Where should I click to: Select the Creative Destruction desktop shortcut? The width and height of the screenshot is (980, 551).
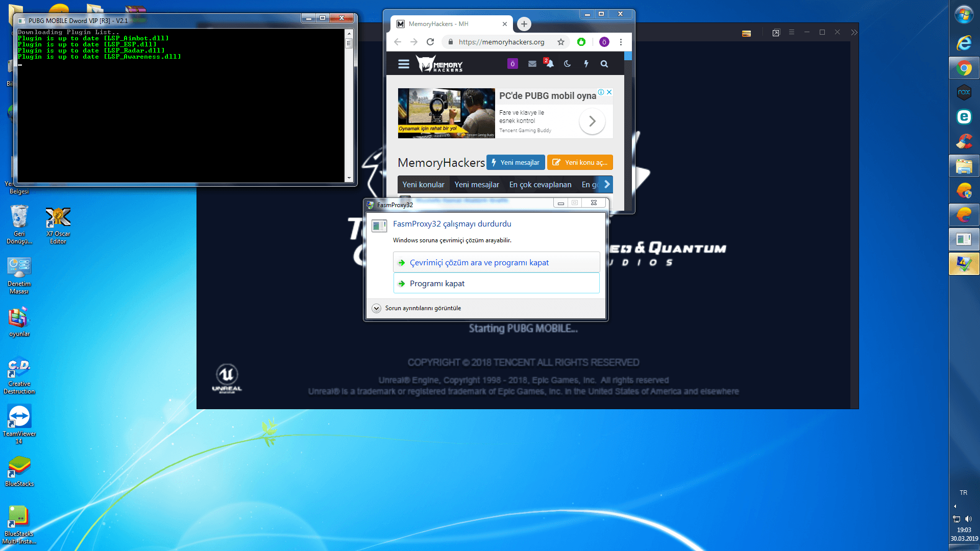click(19, 376)
